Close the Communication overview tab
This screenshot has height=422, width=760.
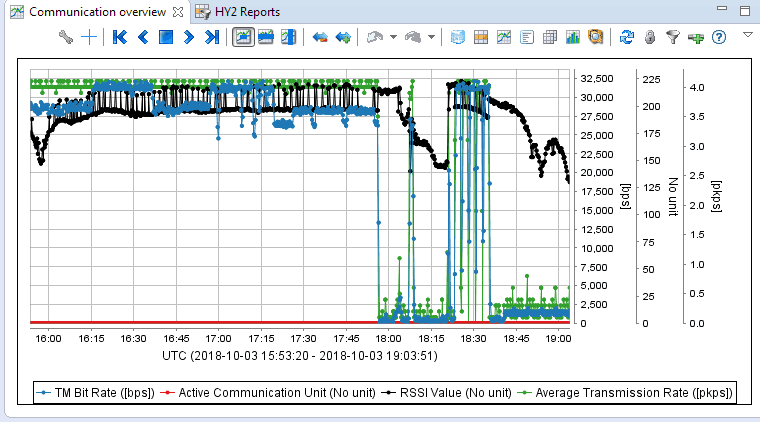(177, 12)
